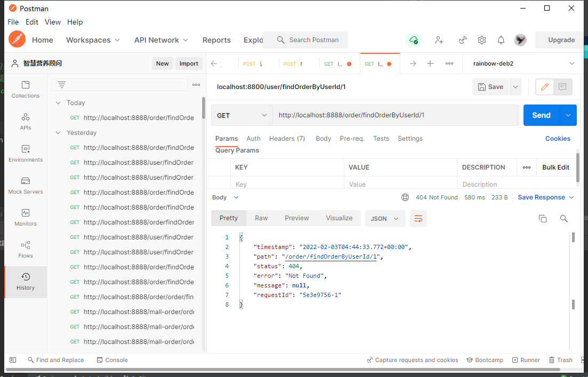Switch to edit pencil mode icon
Screen dimensions: 588x377
point(544,87)
